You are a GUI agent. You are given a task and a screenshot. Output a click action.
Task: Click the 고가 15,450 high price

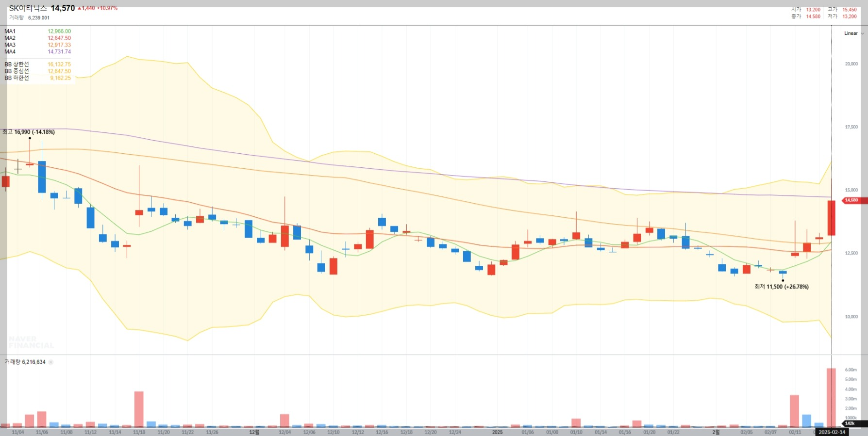click(842, 10)
